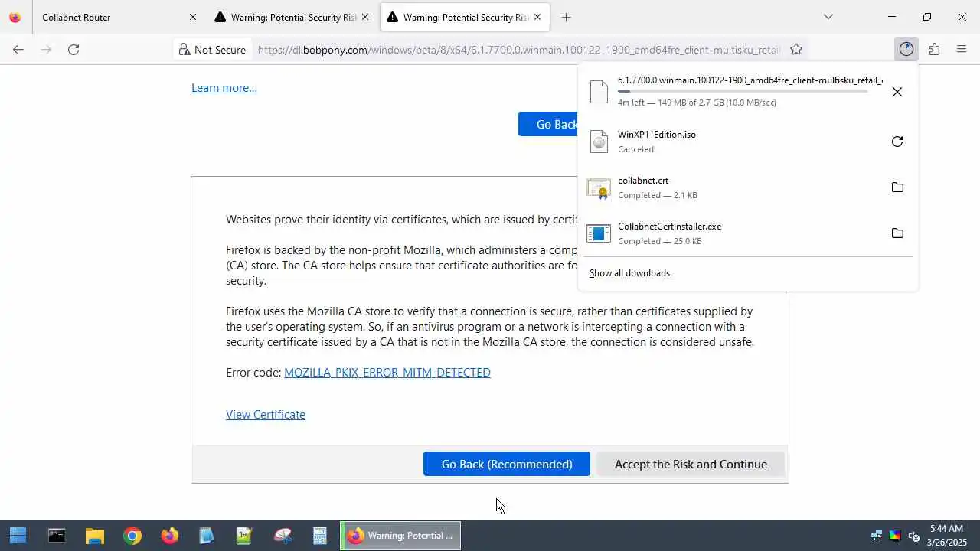The image size is (980, 551).
Task: Click the download progress bar
Action: pos(743,91)
